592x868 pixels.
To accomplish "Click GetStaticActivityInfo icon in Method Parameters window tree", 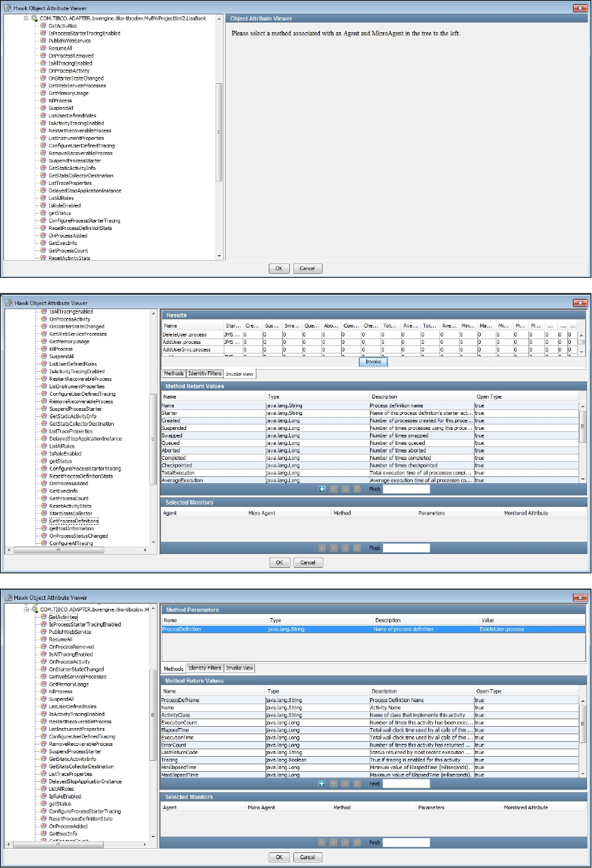I will pos(44,759).
